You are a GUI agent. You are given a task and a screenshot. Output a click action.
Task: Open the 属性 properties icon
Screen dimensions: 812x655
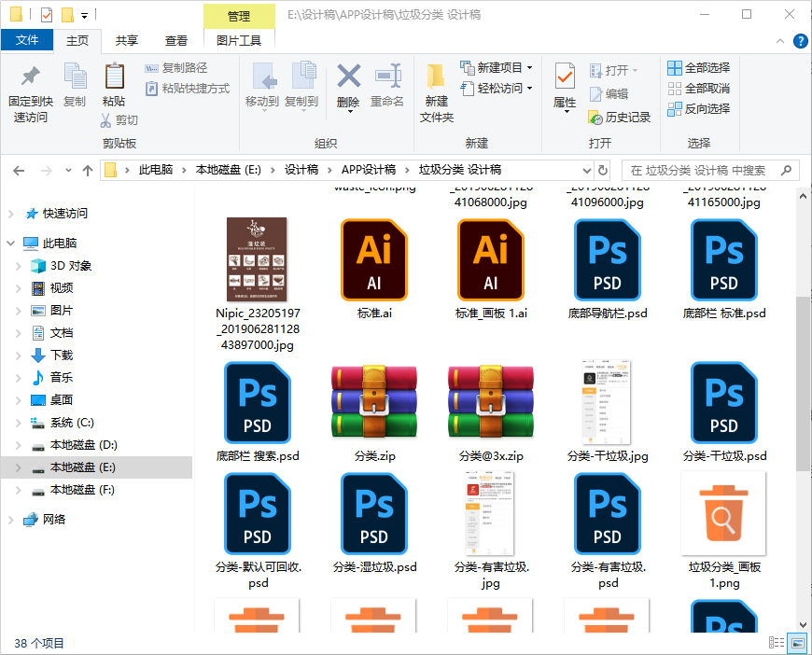click(565, 77)
